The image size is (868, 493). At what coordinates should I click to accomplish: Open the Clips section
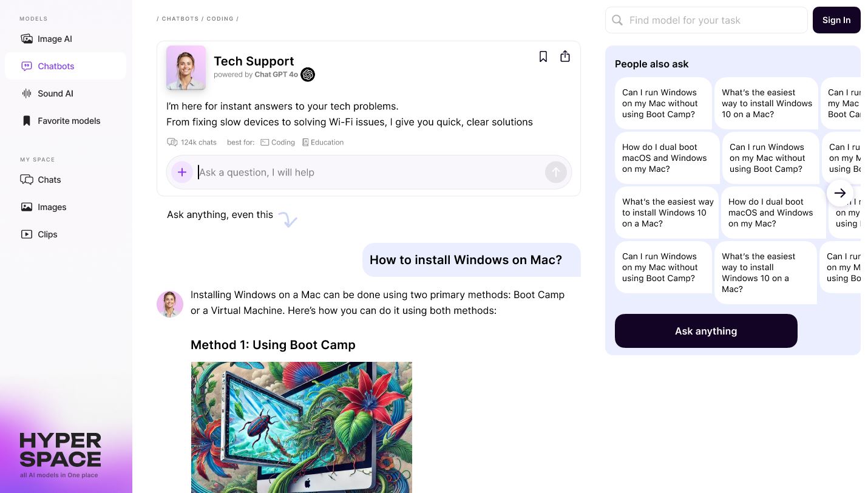[47, 234]
